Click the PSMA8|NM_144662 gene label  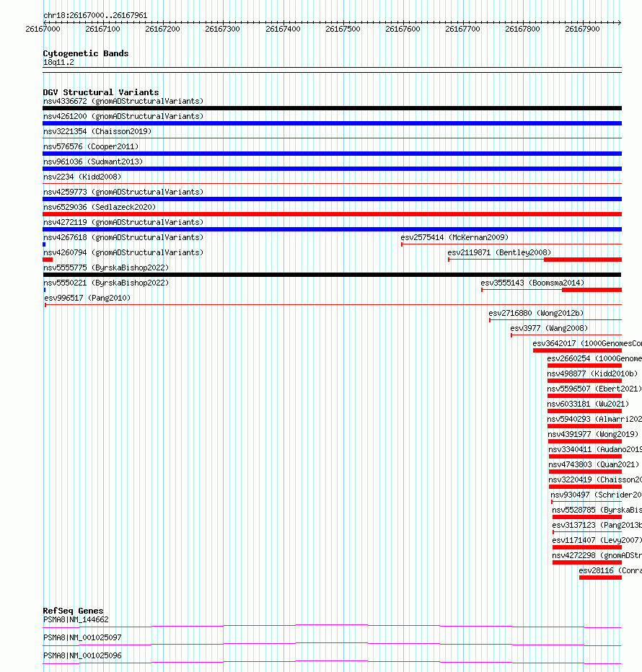point(76,619)
